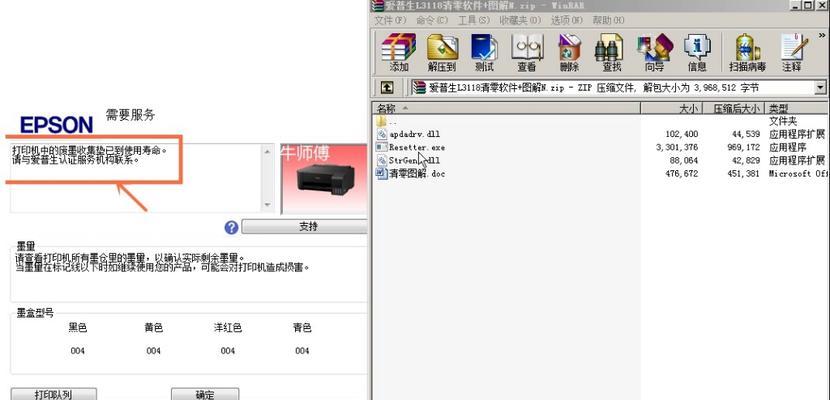Maximize the WinRAR window

808,5
